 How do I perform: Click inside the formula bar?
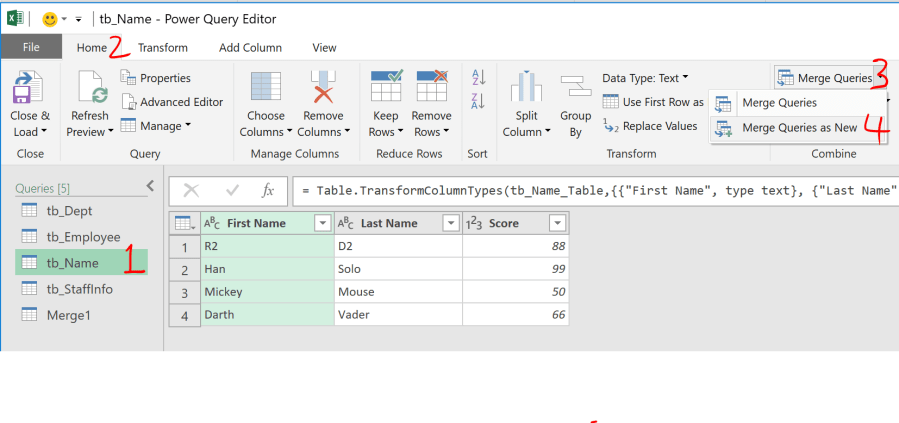(x=590, y=190)
